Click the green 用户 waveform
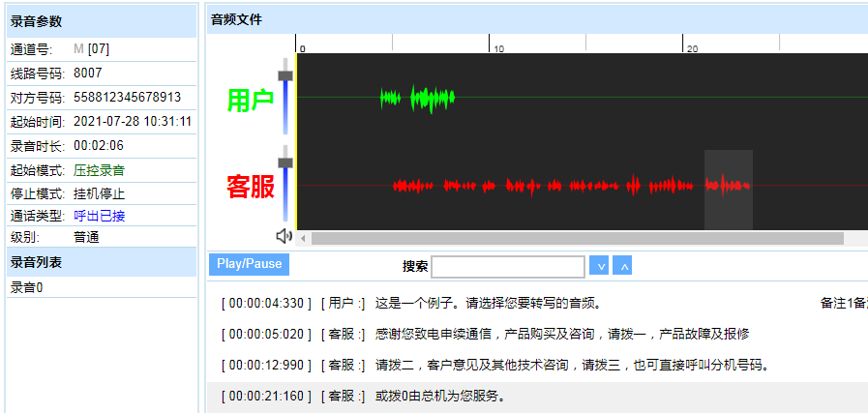Screen dimensions: 868x413 coord(417,98)
